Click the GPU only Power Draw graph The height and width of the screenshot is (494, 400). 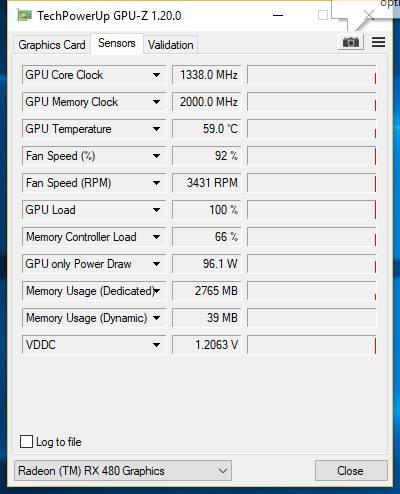tap(312, 264)
